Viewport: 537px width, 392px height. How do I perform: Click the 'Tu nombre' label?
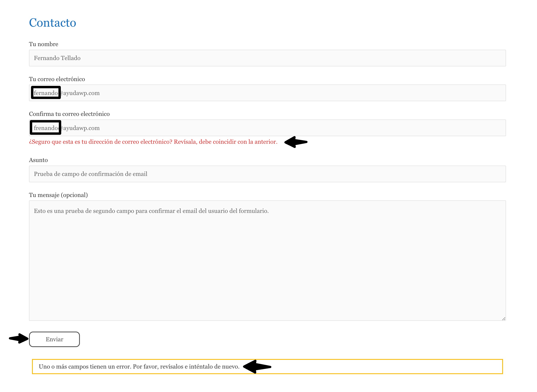44,44
